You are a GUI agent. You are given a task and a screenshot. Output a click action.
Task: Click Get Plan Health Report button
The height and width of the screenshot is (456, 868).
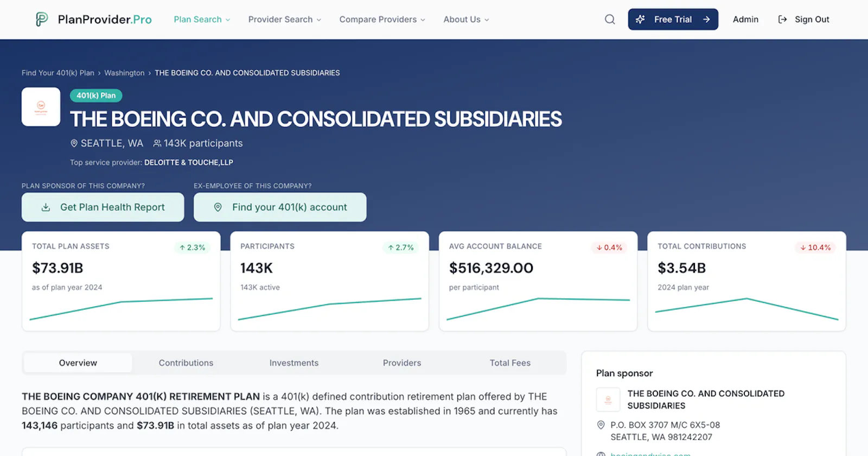pos(103,207)
